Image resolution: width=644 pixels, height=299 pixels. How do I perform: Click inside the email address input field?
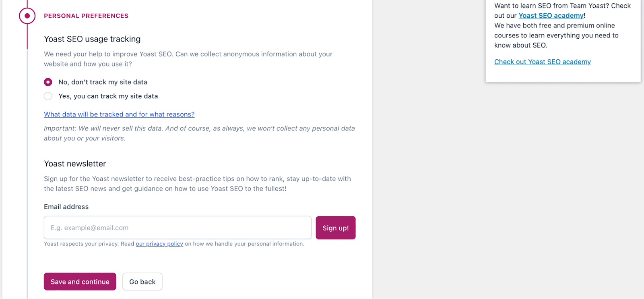pos(177,227)
